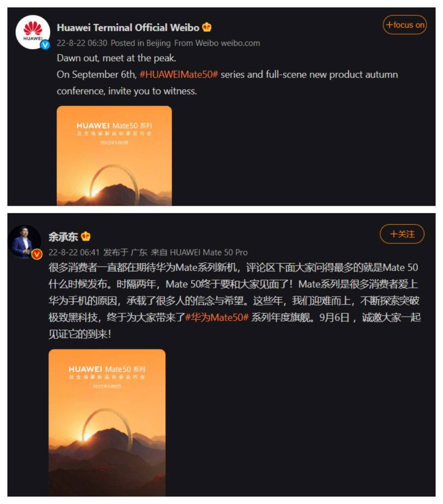Open the #华为Mate50# hashtag link
This screenshot has width=443, height=504.
point(217,317)
